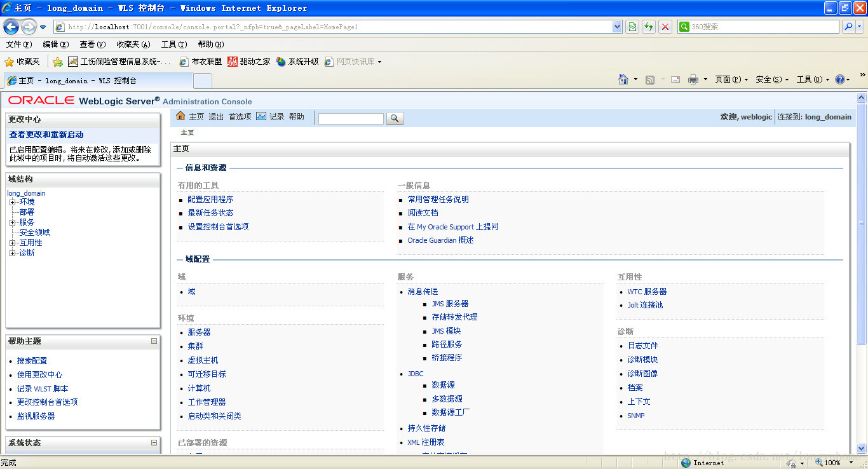Click the Print printer icon
This screenshot has width=868, height=469.
(693, 79)
